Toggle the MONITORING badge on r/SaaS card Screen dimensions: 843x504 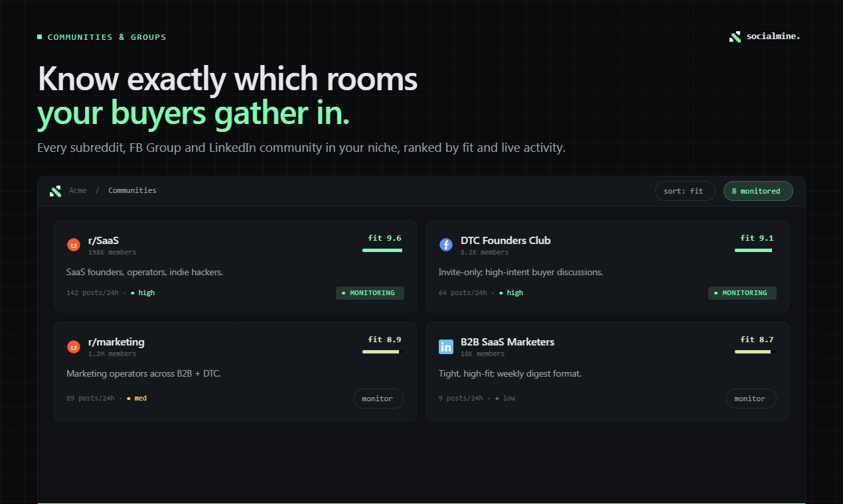[370, 292]
